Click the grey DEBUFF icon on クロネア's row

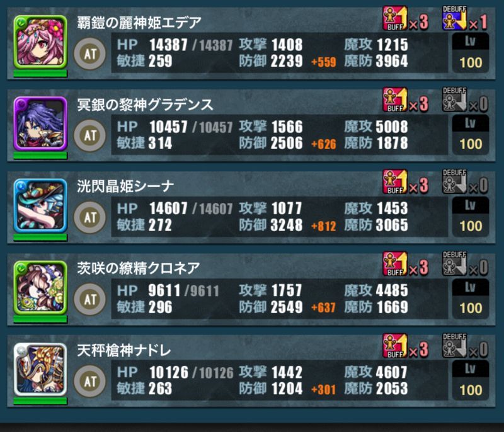[x=454, y=264]
